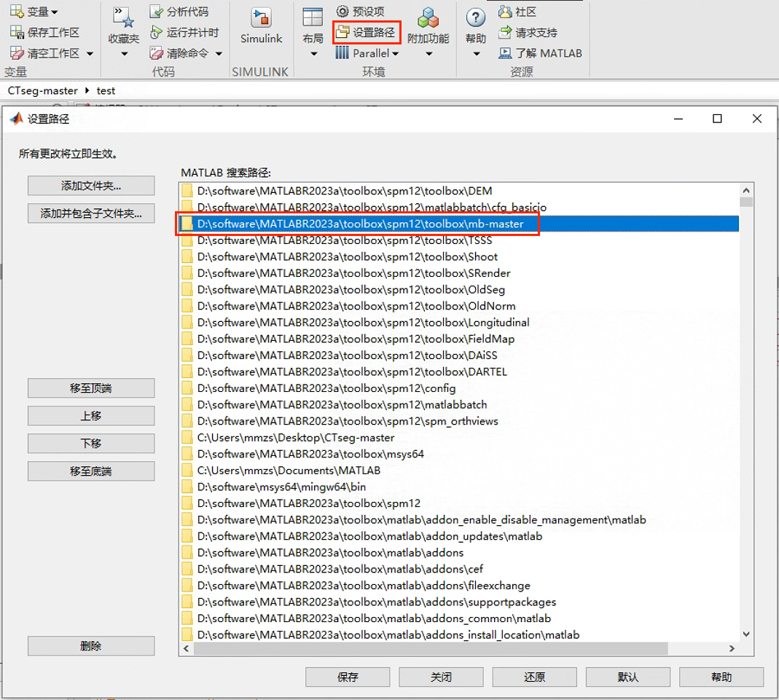Click 设置路径 set path toolbar button

click(x=367, y=32)
